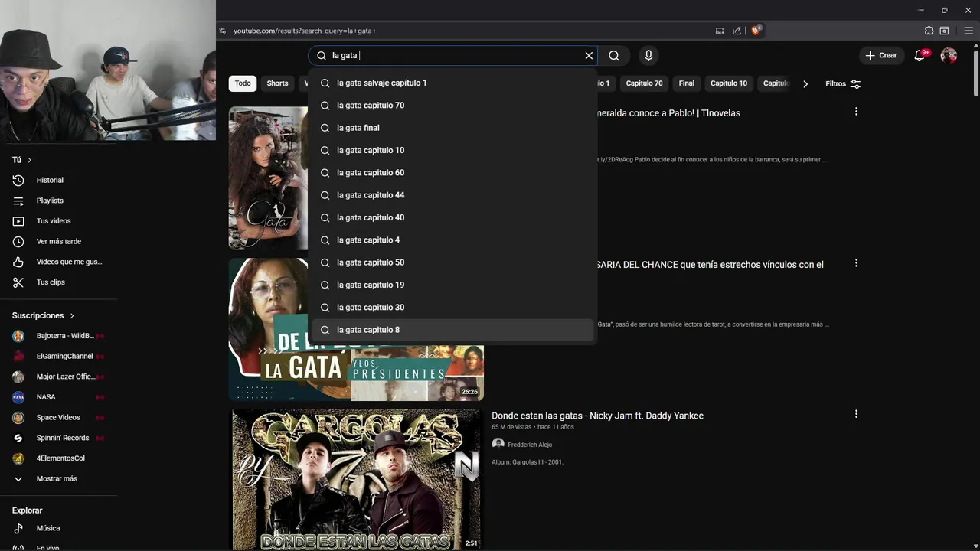Viewport: 980px width, 551px height.
Task: Choose suggestion la gata capitulo 70
Action: (452, 106)
